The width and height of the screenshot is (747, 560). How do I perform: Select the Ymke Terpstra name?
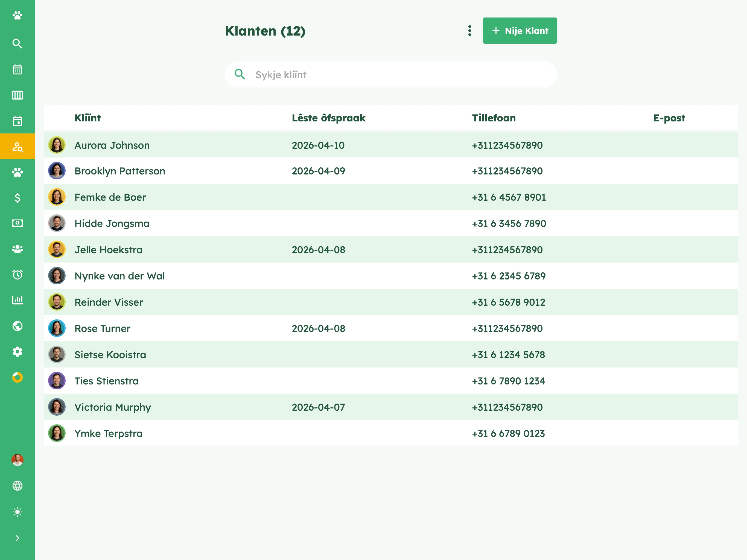tap(108, 434)
